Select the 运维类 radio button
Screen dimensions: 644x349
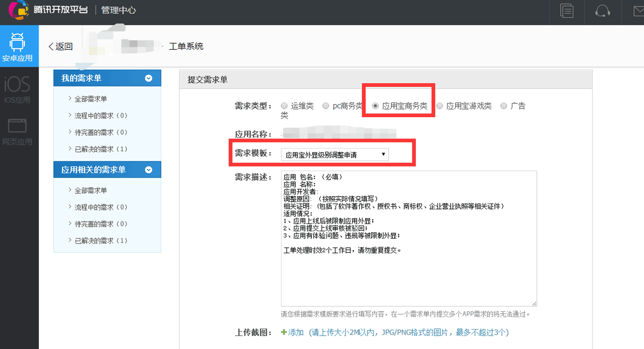click(x=284, y=106)
